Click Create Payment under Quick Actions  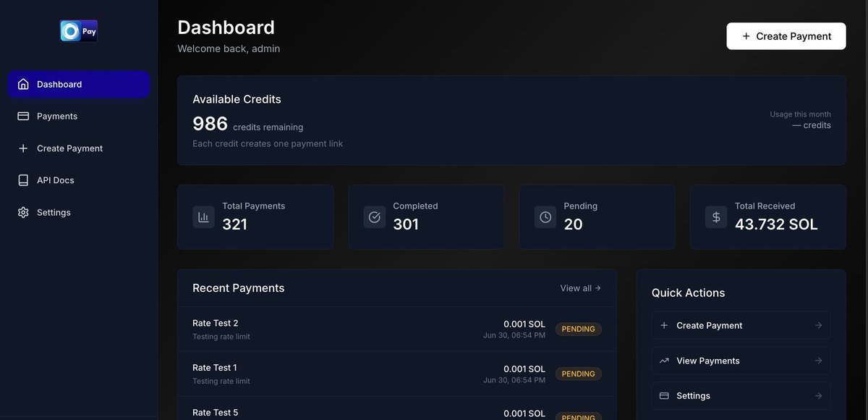[741, 326]
